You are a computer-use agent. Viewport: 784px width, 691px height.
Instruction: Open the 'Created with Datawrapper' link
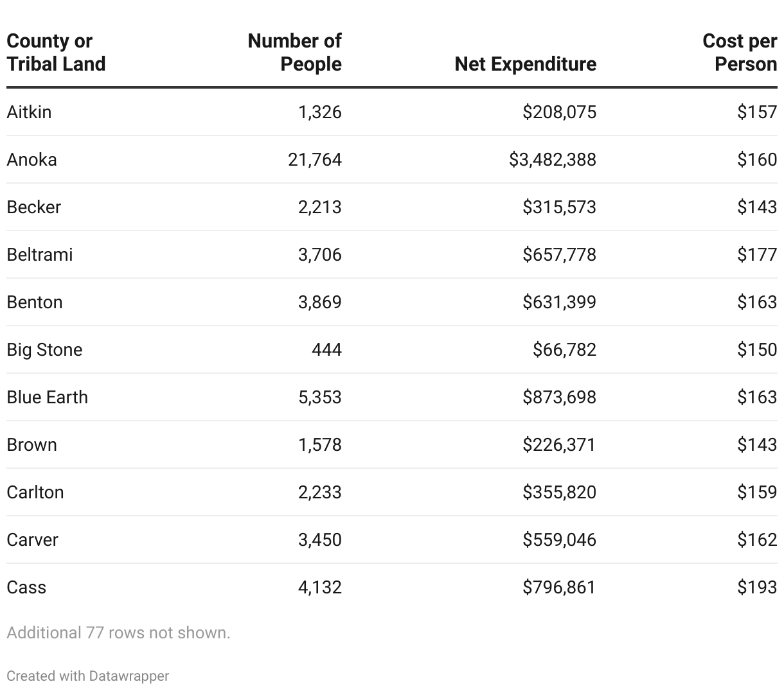[88, 676]
